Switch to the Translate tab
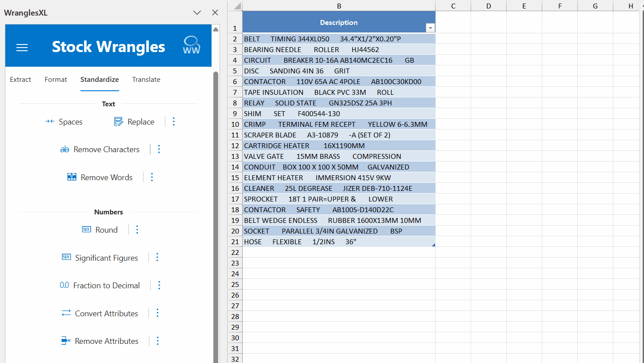The height and width of the screenshot is (363, 644). click(x=146, y=80)
